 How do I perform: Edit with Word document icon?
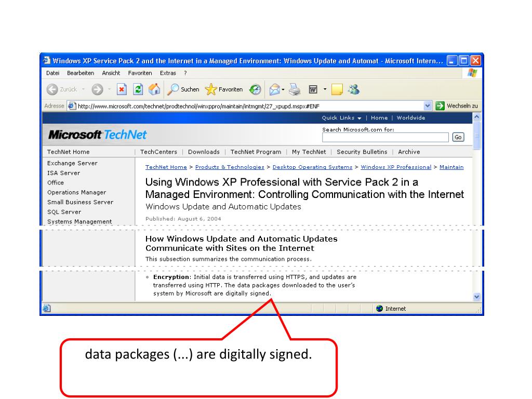[x=313, y=89]
